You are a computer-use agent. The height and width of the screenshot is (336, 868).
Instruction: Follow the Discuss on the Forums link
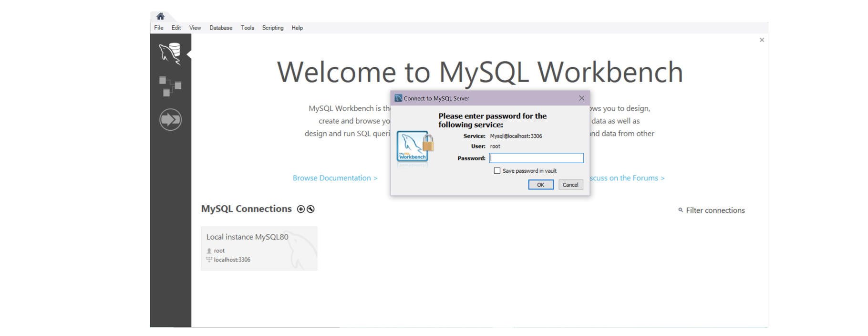click(x=627, y=178)
